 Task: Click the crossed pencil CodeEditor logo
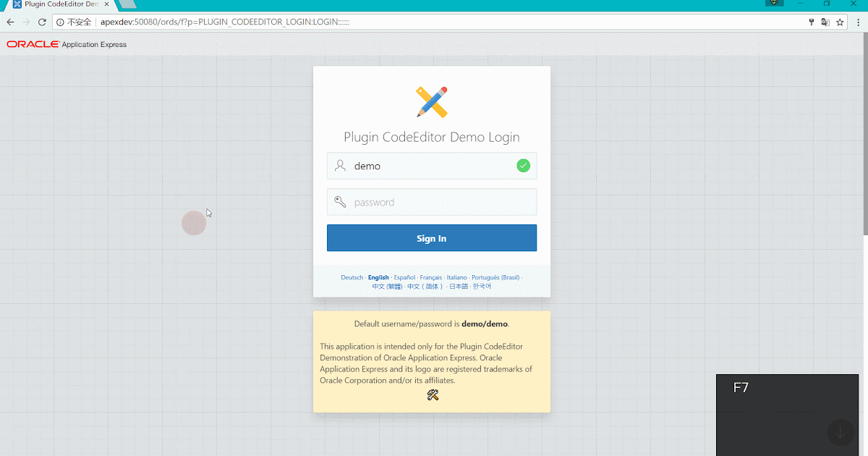pos(432,101)
